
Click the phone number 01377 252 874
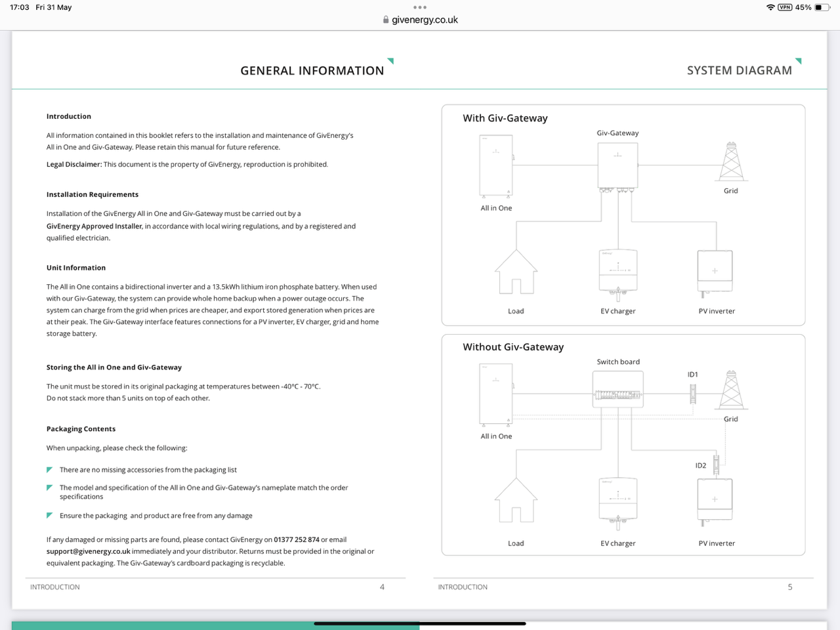click(x=297, y=539)
